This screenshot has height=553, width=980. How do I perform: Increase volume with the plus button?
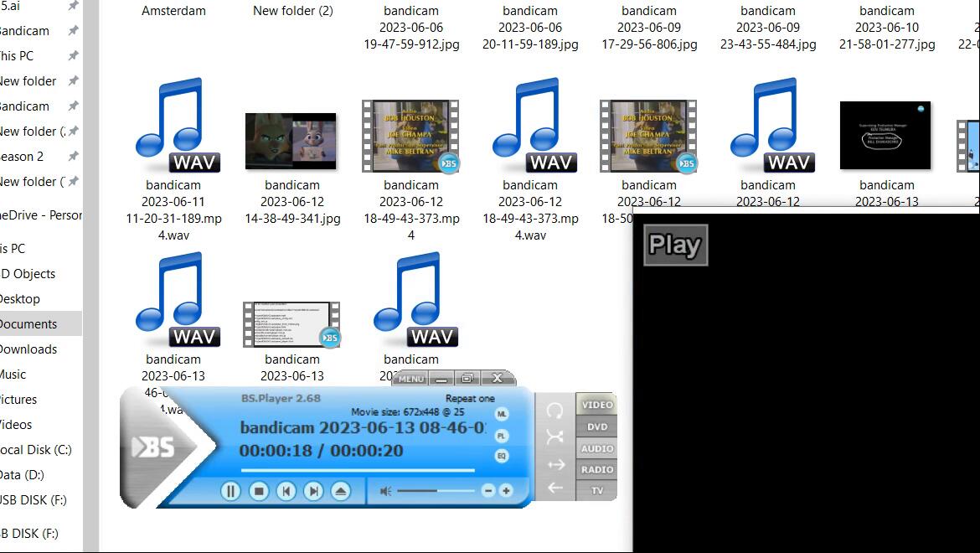coord(506,491)
